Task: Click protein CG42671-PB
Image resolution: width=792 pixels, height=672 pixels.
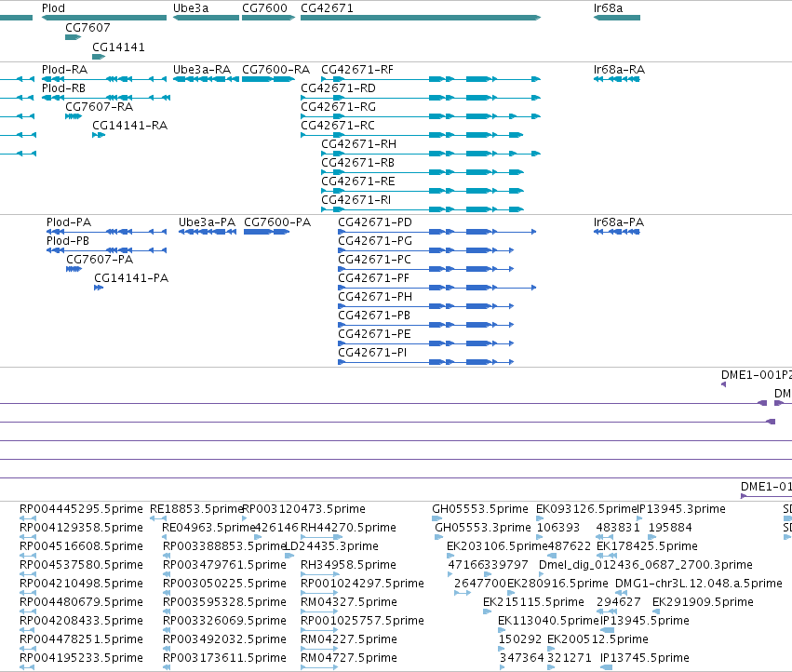Action: pyautogui.click(x=374, y=316)
